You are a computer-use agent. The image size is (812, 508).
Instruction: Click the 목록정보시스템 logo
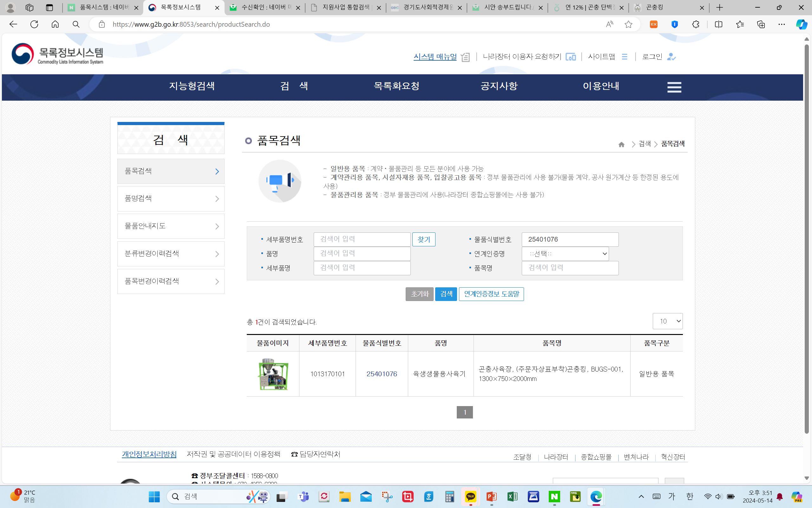(57, 54)
